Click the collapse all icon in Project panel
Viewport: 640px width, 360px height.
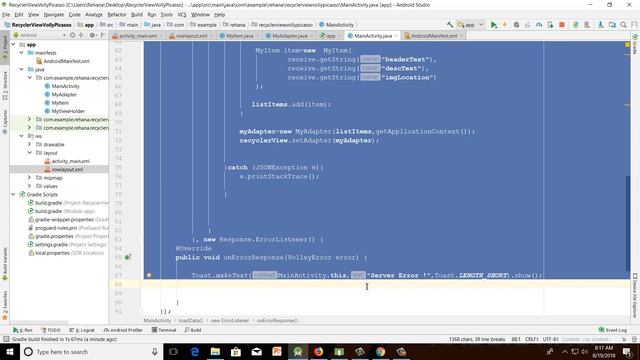pos(81,35)
